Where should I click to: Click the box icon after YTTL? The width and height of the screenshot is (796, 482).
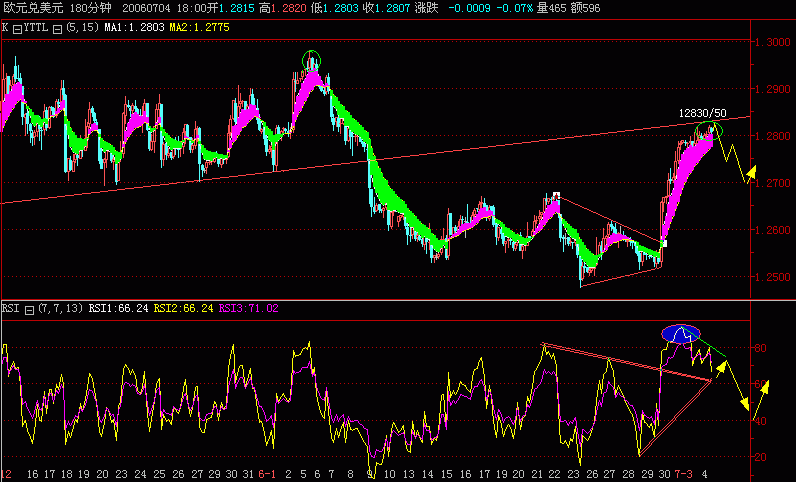tap(57, 29)
